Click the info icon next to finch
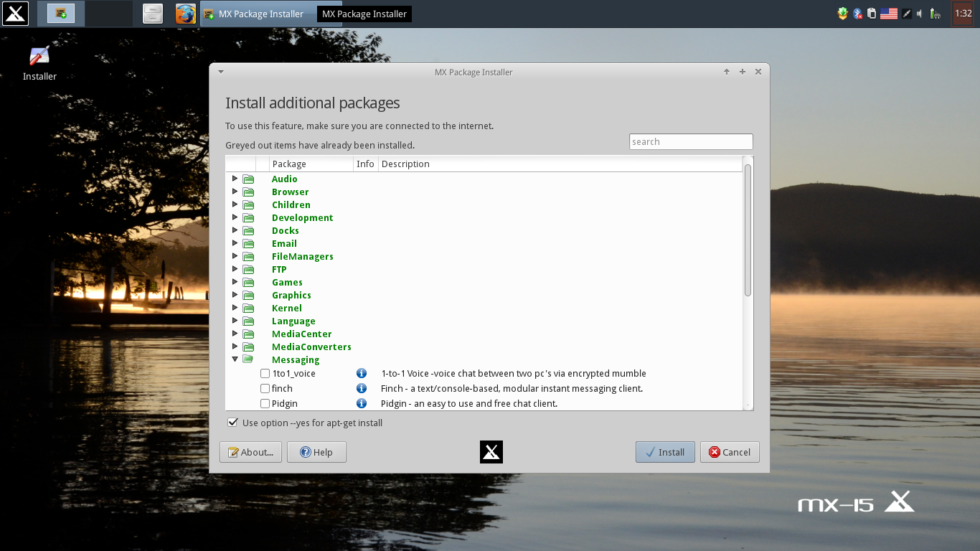 click(x=361, y=388)
